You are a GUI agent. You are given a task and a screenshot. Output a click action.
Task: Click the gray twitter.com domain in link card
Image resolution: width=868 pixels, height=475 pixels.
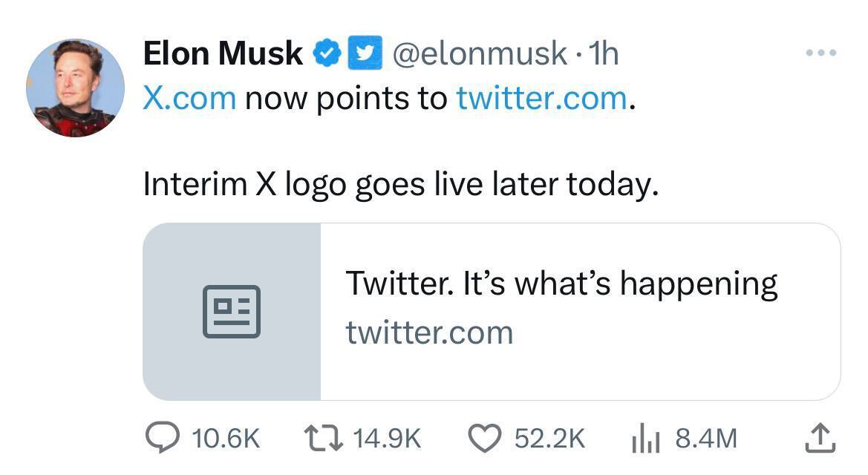click(429, 332)
